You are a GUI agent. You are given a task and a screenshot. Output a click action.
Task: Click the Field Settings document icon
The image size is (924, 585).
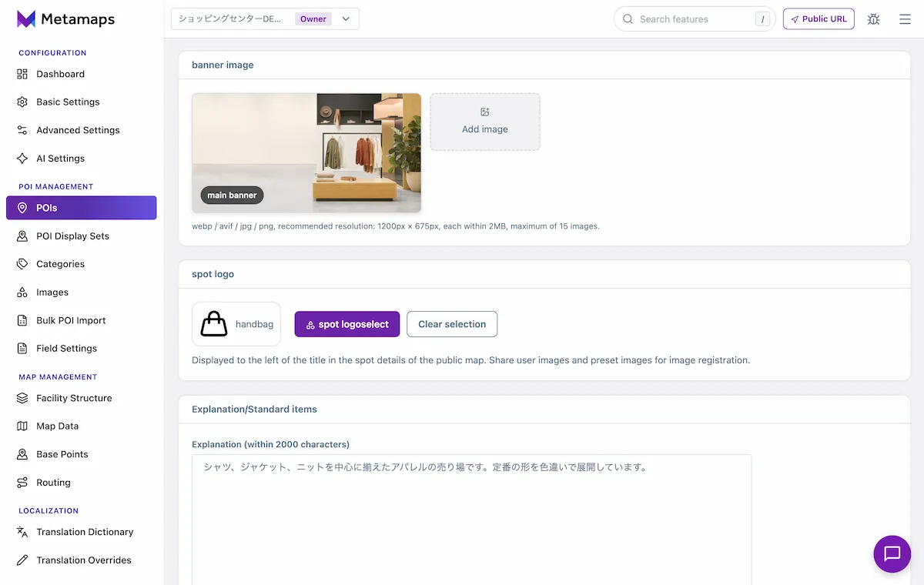[x=22, y=349]
